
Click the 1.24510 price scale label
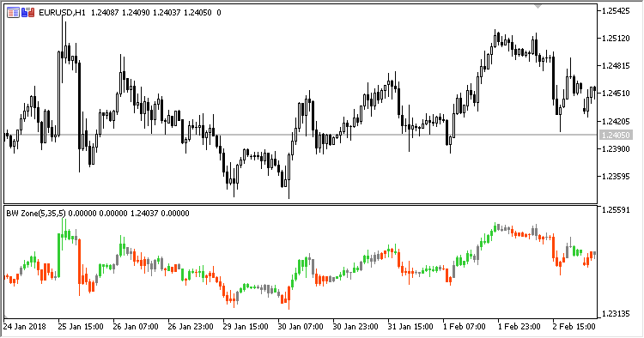point(616,94)
